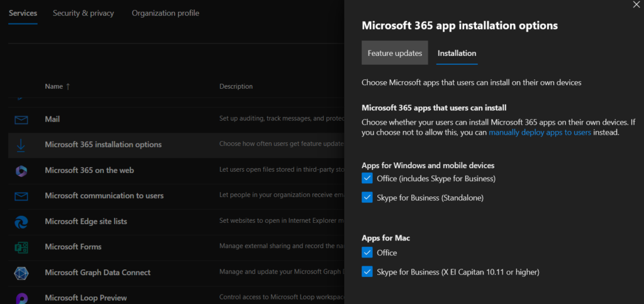Uncheck Office under Apps for Mac
Viewport: 644px width, 304px height.
tap(367, 252)
